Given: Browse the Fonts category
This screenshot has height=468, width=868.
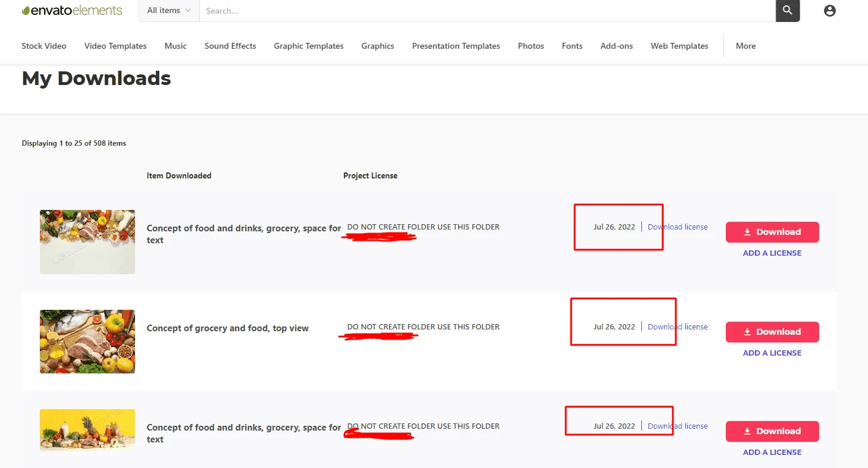Looking at the screenshot, I should coord(572,46).
